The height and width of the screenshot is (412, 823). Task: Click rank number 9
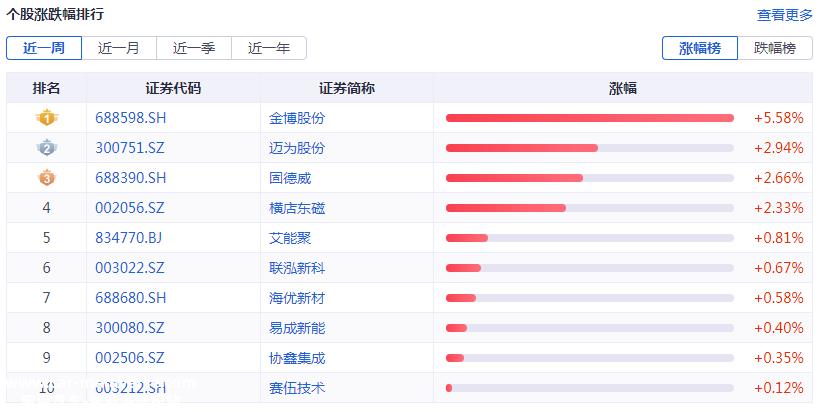47,358
